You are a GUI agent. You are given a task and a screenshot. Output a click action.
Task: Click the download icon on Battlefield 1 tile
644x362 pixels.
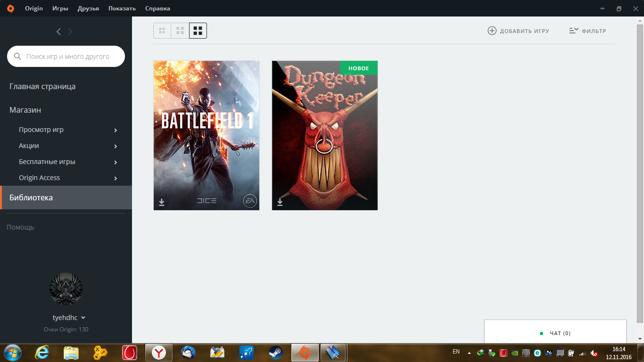tap(162, 202)
